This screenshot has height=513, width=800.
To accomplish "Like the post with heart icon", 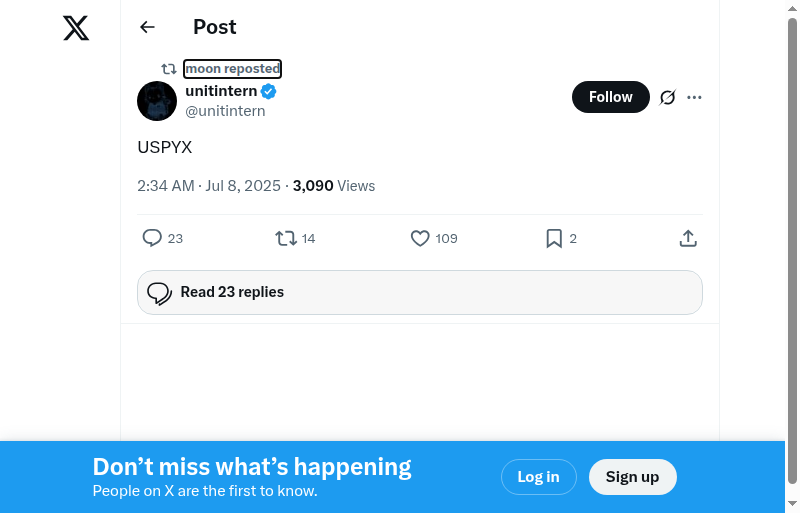I will coord(420,238).
